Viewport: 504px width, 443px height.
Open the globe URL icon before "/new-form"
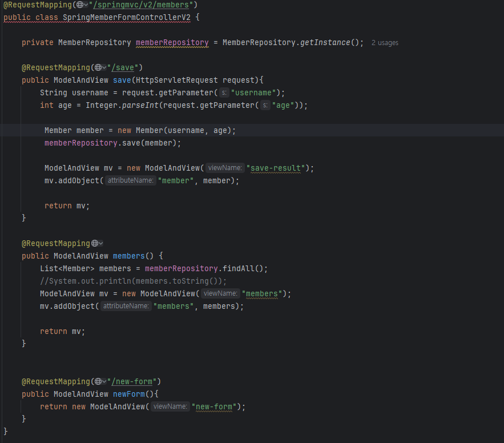coord(100,381)
